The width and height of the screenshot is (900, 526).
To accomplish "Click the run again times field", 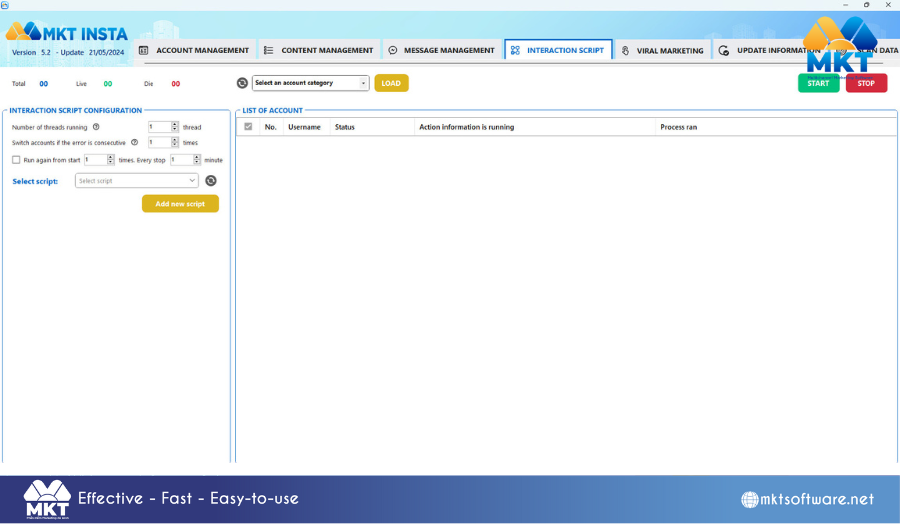I will click(x=95, y=160).
